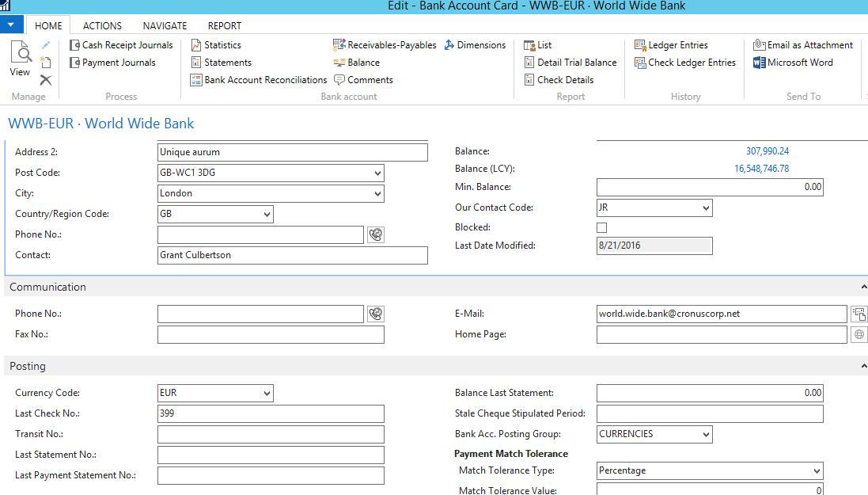Click the phone dial icon in Communication section
This screenshot has height=495, width=868.
pos(376,314)
